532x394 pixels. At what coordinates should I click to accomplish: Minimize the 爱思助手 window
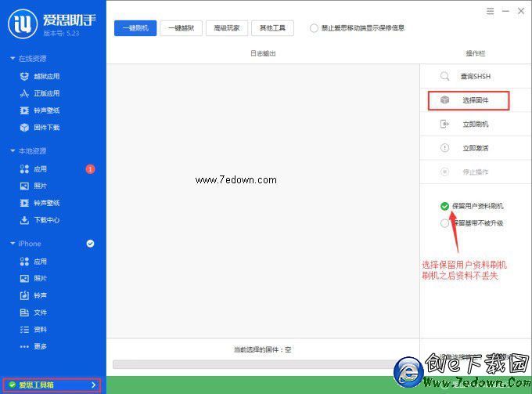coord(505,11)
